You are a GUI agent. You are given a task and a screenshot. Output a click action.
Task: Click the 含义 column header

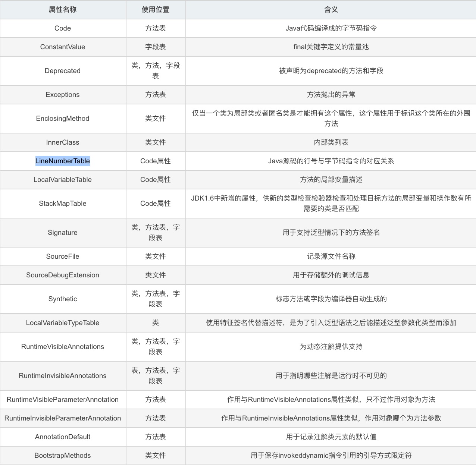(x=331, y=10)
